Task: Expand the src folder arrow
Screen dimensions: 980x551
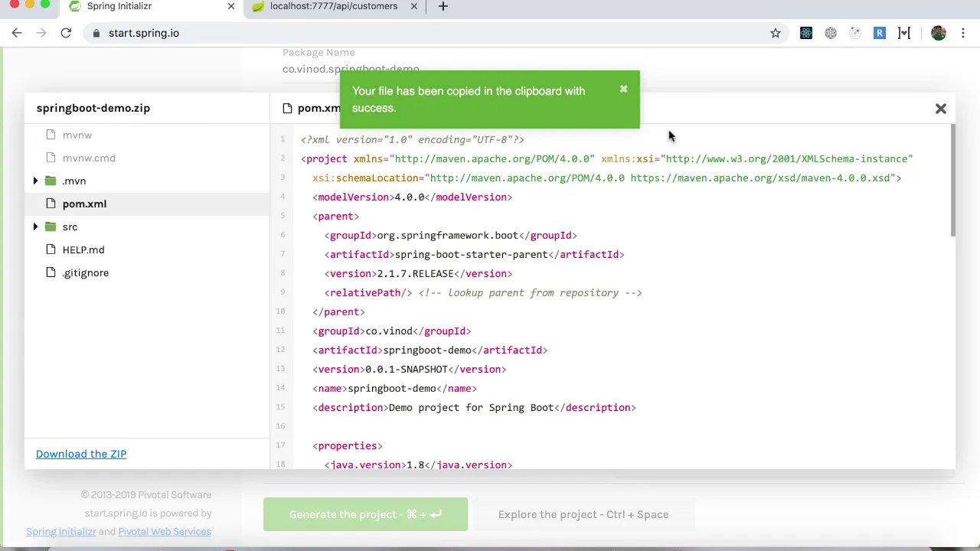Action: (35, 227)
